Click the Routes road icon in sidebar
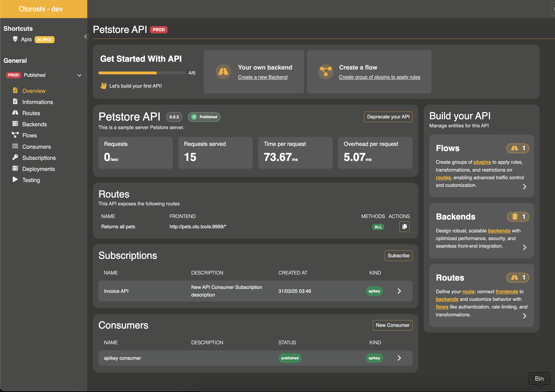The width and height of the screenshot is (555, 392). (15, 113)
